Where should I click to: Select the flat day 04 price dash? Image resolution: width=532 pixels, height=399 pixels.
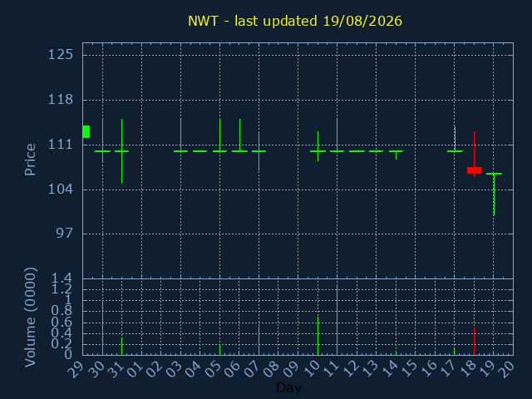(199, 151)
